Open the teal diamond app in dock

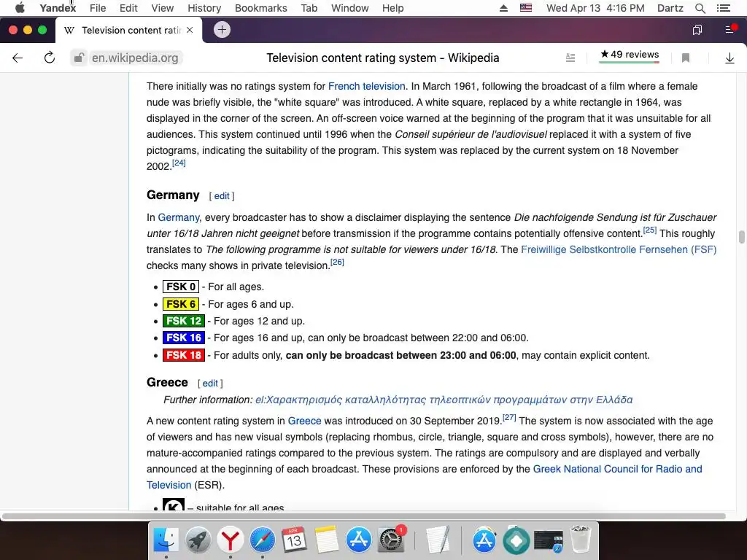click(x=516, y=540)
